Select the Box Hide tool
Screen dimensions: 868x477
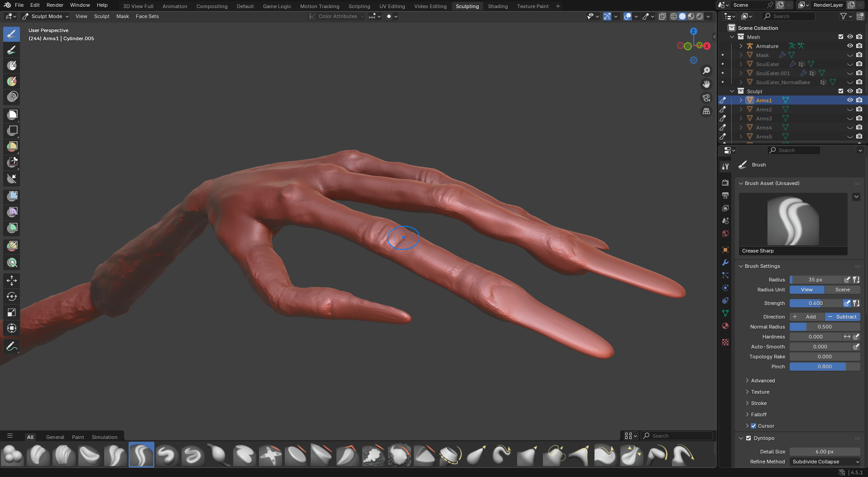pos(12,131)
